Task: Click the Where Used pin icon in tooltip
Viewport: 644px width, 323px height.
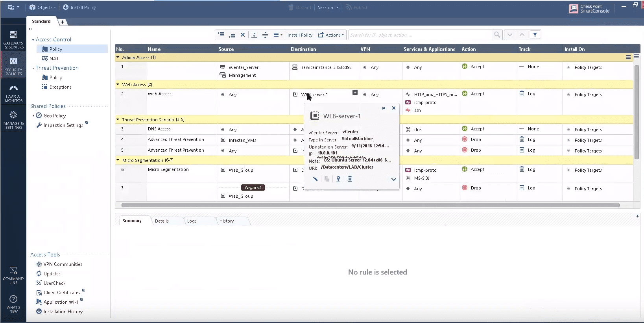Action: pyautogui.click(x=338, y=179)
